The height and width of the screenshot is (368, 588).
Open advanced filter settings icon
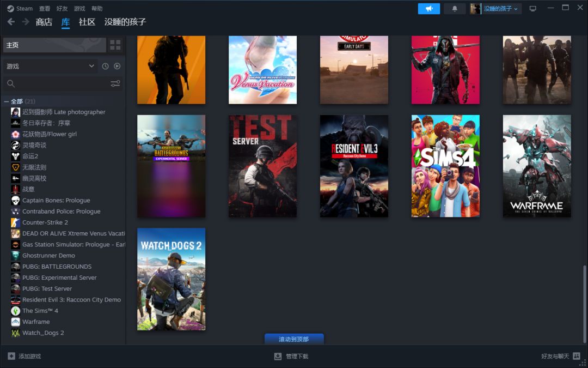(x=115, y=83)
